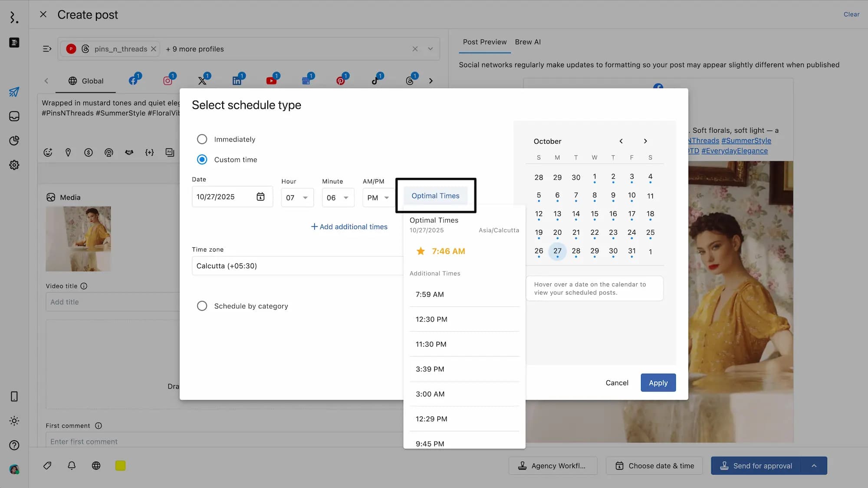Click the notification bell icon
Screen dimensions: 868x488
[x=72, y=465]
